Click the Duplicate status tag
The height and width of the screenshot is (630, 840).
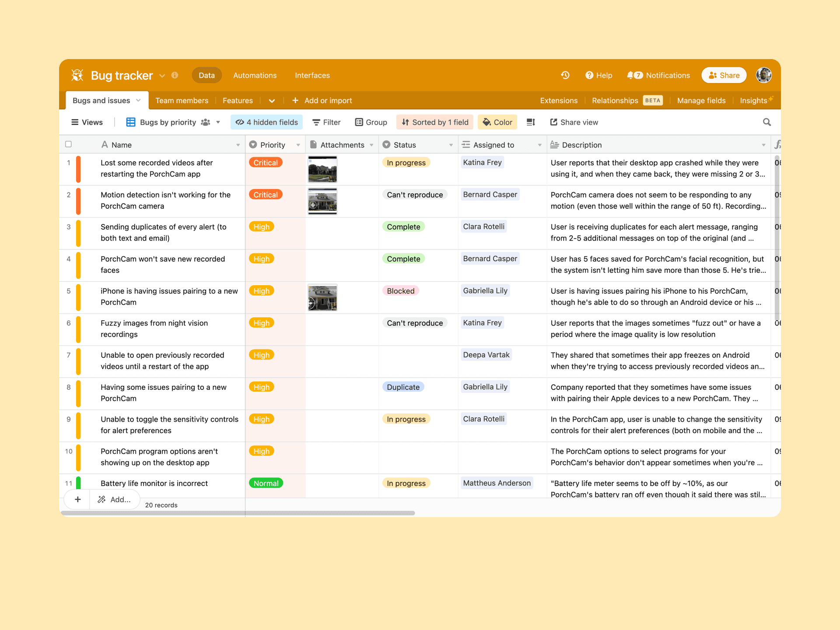click(x=403, y=387)
